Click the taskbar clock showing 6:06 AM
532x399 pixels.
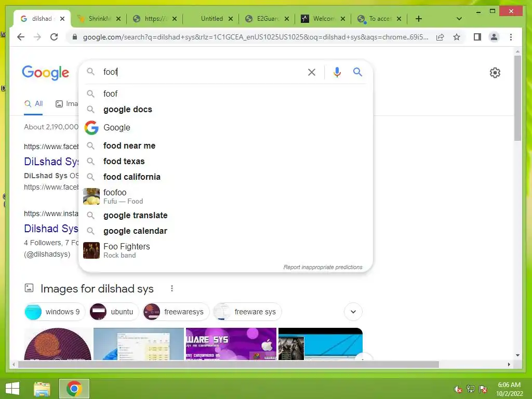[509, 389]
